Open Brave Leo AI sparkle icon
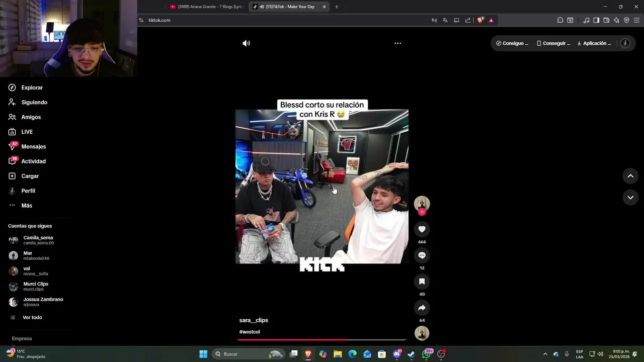The width and height of the screenshot is (644, 362). click(x=616, y=20)
